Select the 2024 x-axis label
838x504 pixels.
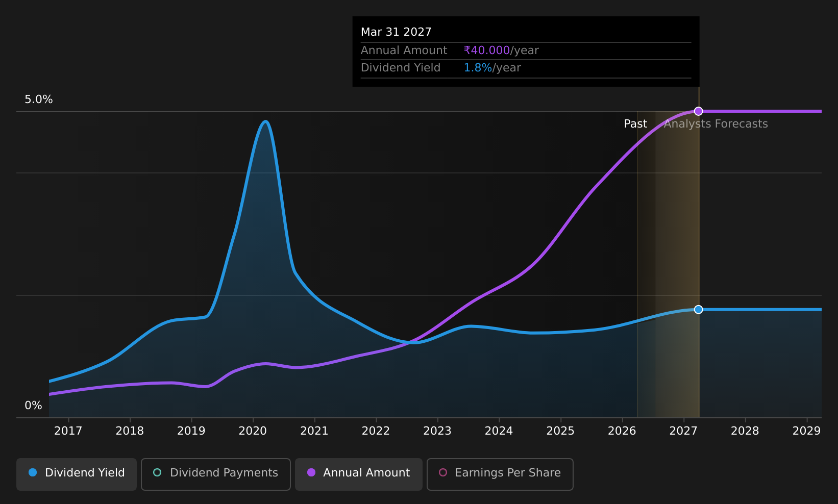click(x=499, y=431)
